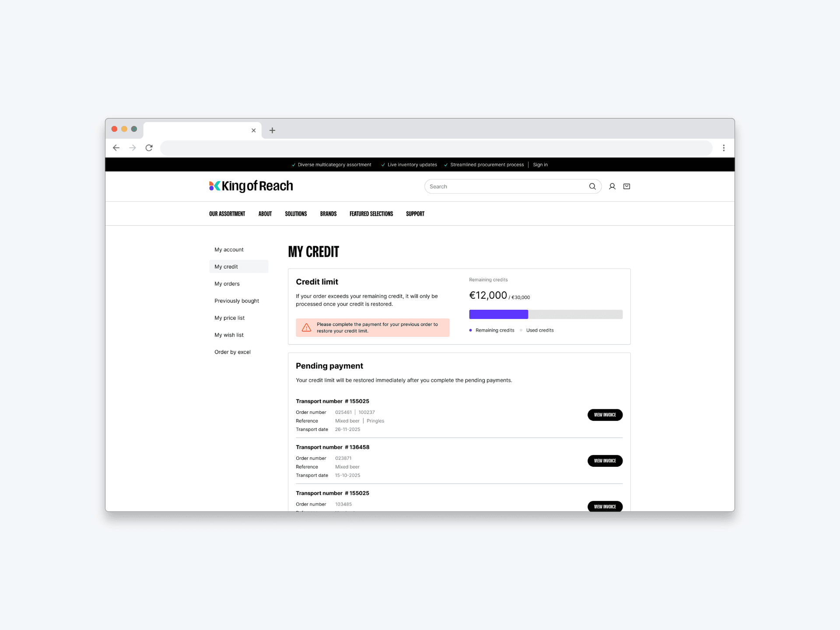Open Order by excel page

click(232, 352)
